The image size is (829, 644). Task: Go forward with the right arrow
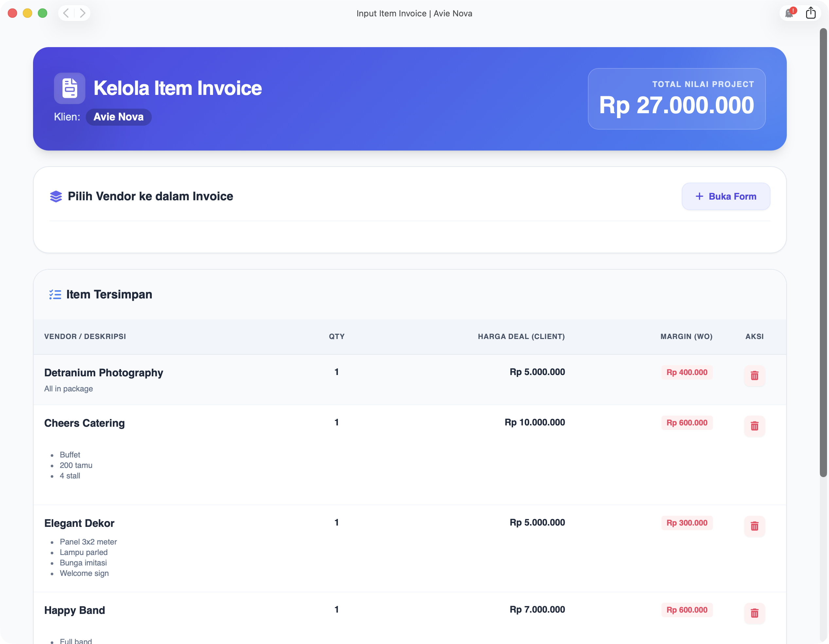click(82, 13)
